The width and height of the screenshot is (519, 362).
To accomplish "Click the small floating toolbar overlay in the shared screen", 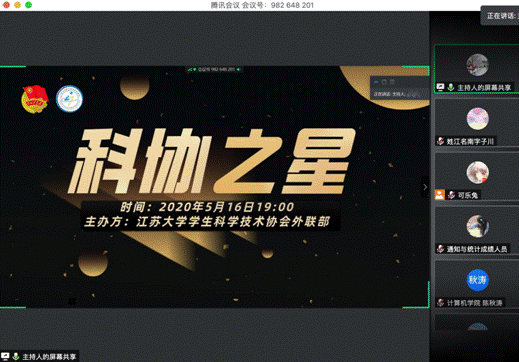I will [x=400, y=88].
